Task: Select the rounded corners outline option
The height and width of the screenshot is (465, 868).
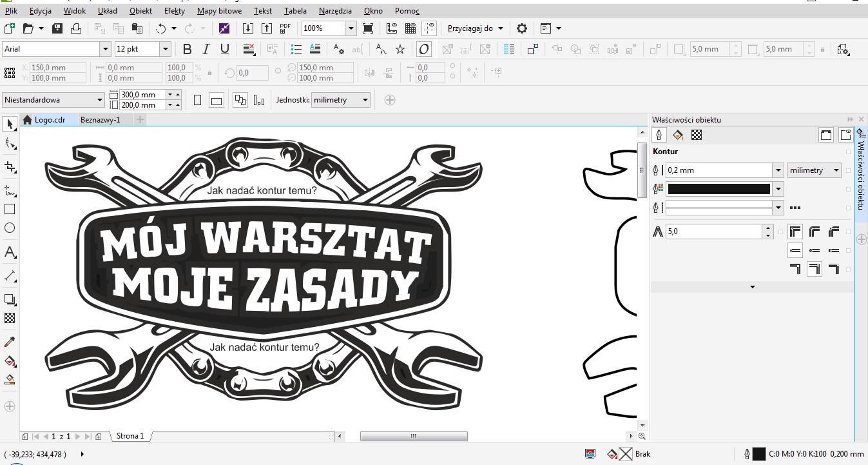Action: [x=815, y=232]
